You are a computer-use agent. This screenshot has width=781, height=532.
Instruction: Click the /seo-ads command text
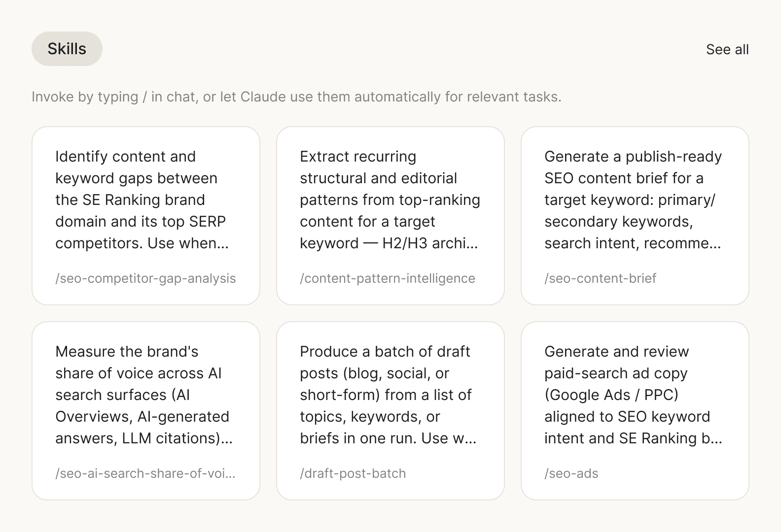point(571,473)
